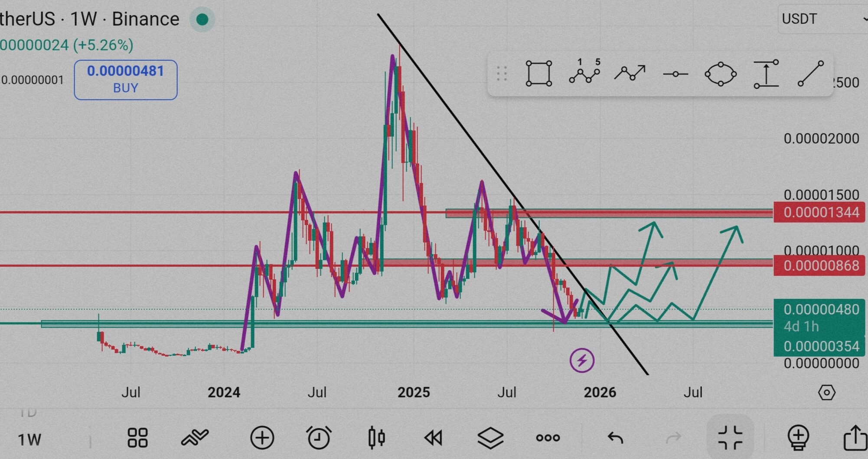868x459 pixels.
Task: Add a symbol with the plus circle icon
Action: (x=262, y=438)
